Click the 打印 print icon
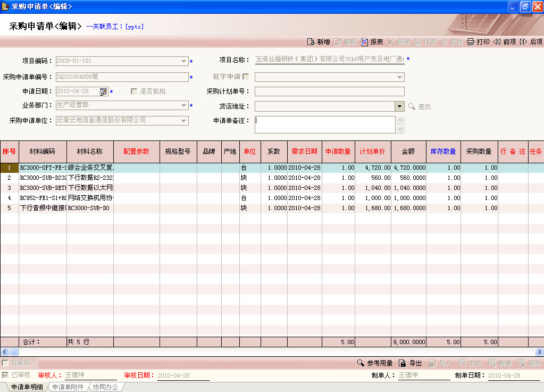 point(471,42)
